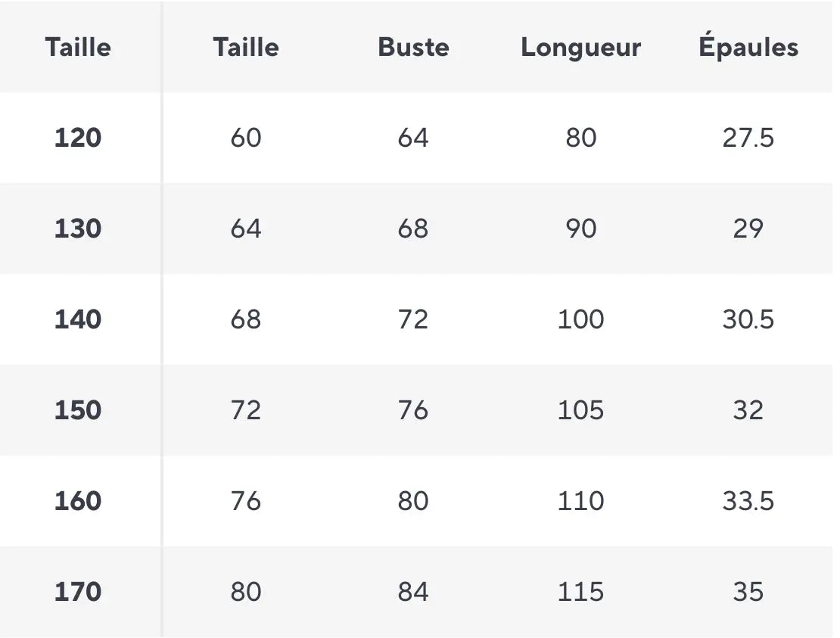Viewport: 840px width, 638px height.
Task: Click the size 130 row label
Action: (78, 229)
